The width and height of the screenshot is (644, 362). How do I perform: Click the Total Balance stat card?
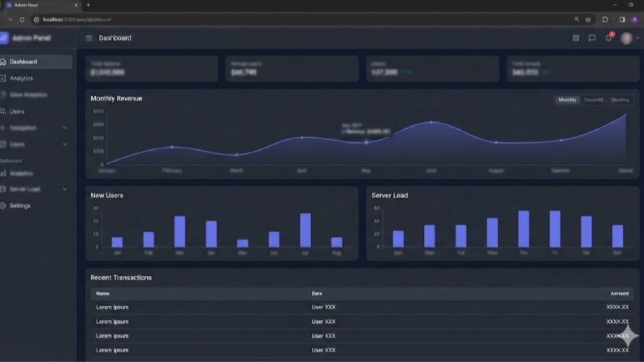pos(152,68)
